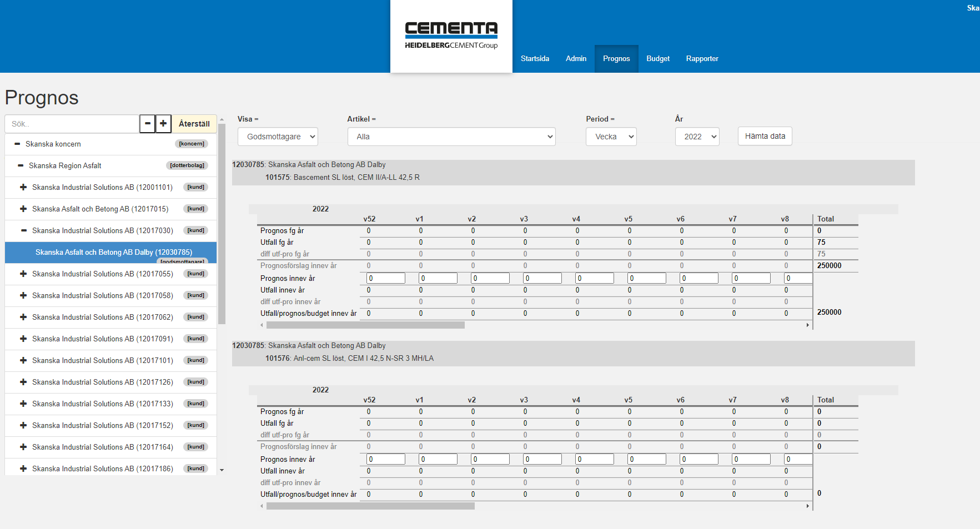The image size is (980, 529).
Task: Expand Skanska Industrial Solutions AB (12017101)
Action: (x=23, y=360)
